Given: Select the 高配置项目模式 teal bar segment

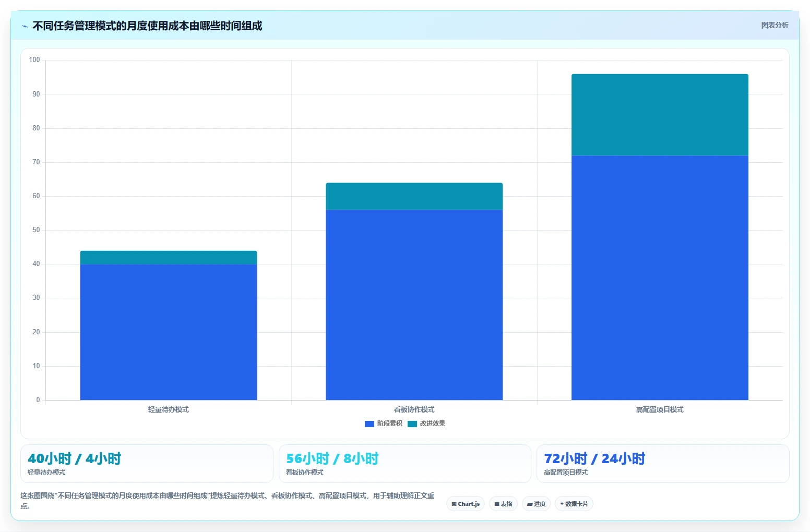Looking at the screenshot, I should [x=660, y=115].
